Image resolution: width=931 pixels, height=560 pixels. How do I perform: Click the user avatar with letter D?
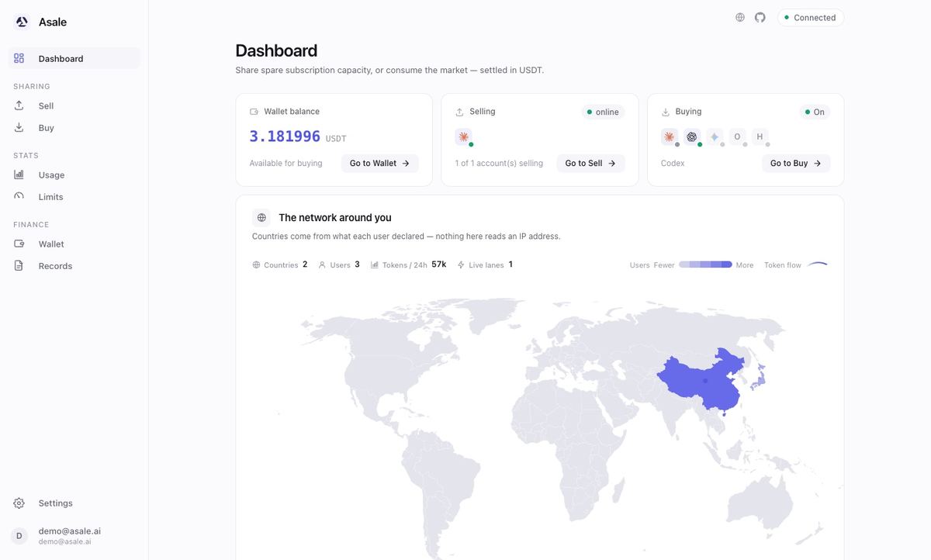[x=19, y=536]
